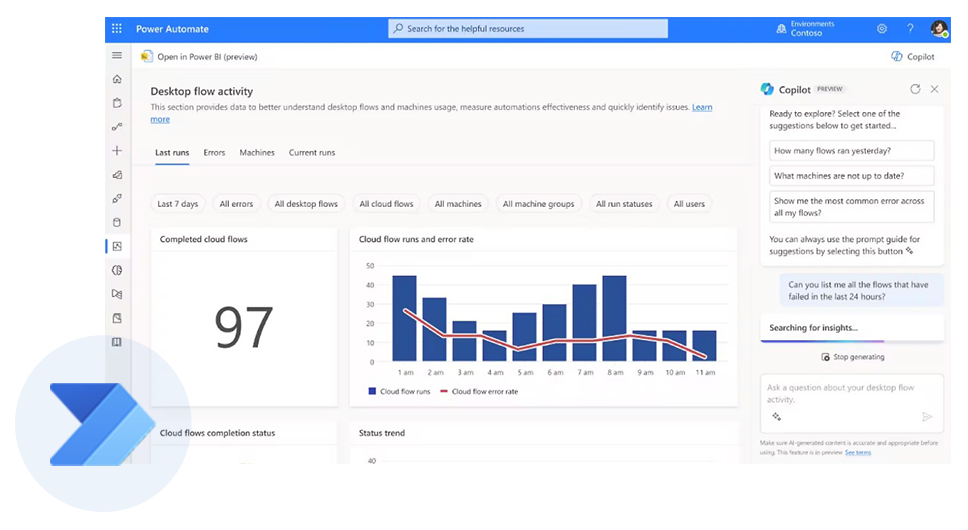Open the app launcher waffle icon
This screenshot has height=530, width=968.
click(x=117, y=29)
